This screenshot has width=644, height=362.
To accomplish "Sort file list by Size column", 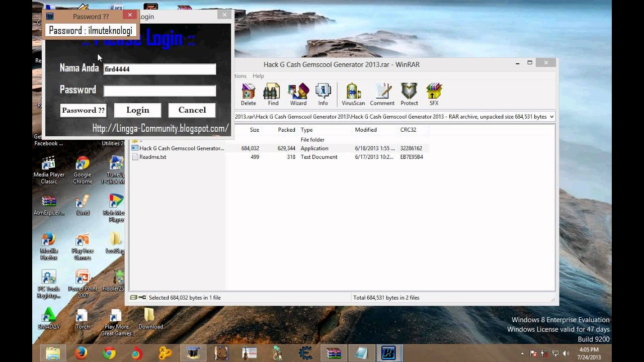I will coord(255,130).
